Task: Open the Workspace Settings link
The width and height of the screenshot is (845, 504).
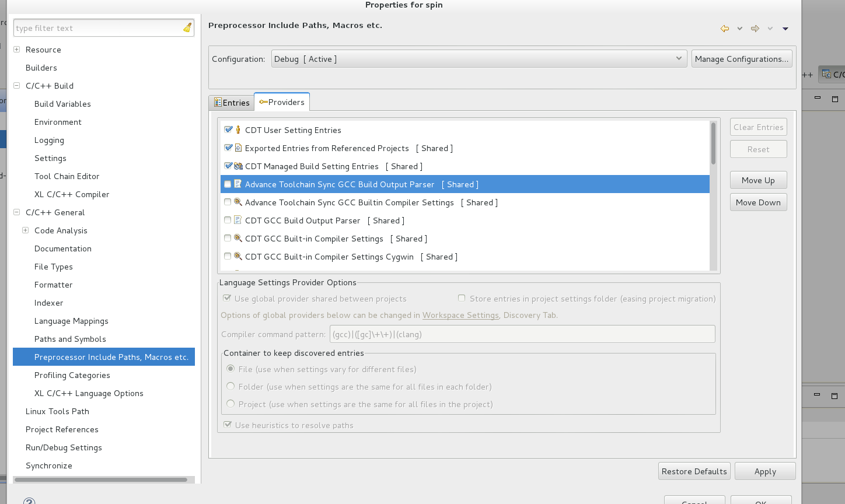Action: (x=460, y=315)
